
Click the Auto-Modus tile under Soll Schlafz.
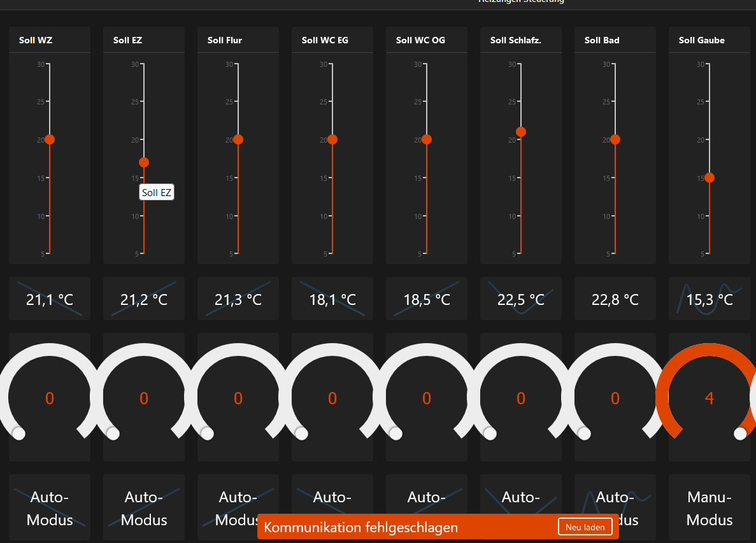click(x=521, y=494)
